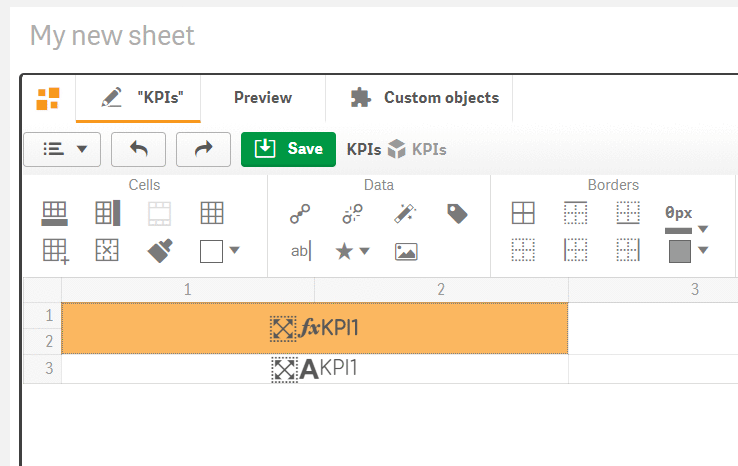Click the broken link icon in Data
Viewport: 738px width, 466px height.
point(352,212)
